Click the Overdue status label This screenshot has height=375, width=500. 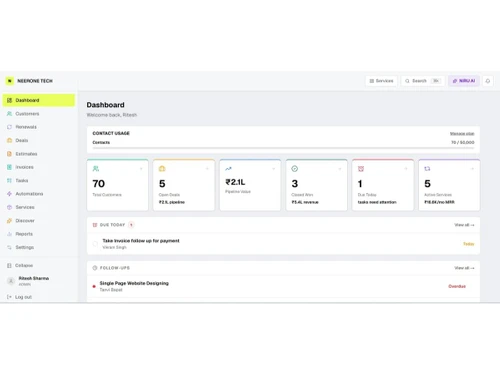tap(457, 286)
